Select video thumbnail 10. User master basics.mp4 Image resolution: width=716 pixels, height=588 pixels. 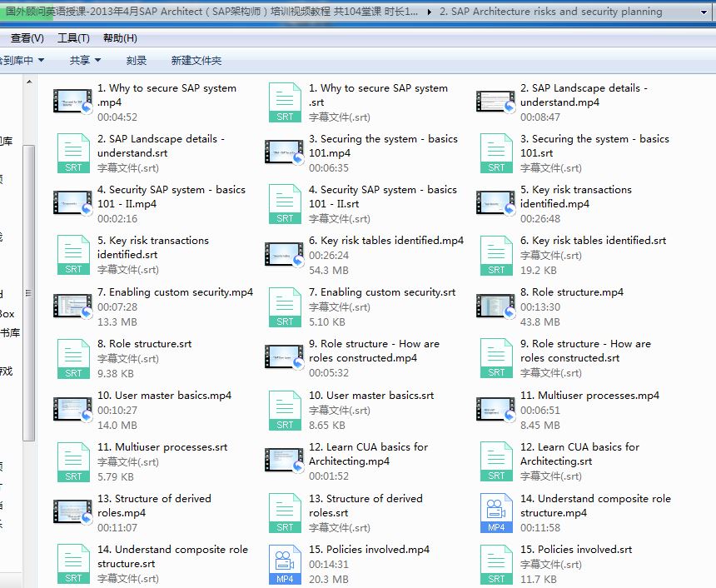[73, 409]
